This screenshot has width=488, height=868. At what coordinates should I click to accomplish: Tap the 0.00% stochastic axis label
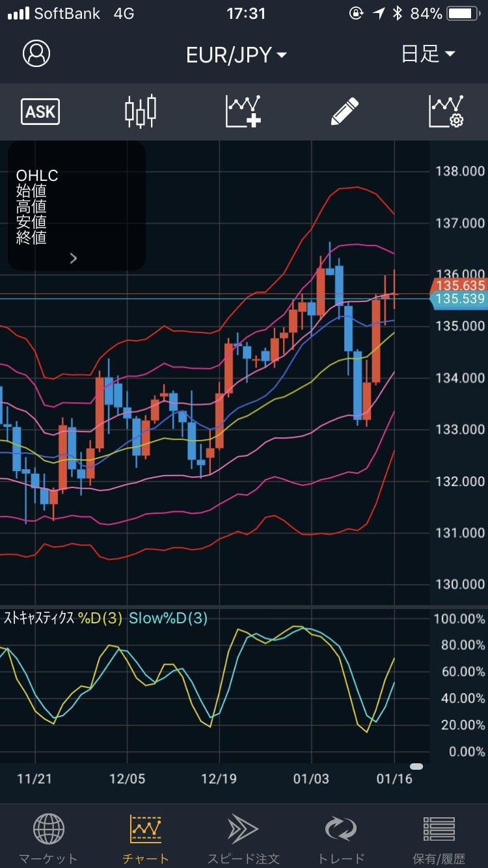click(467, 752)
